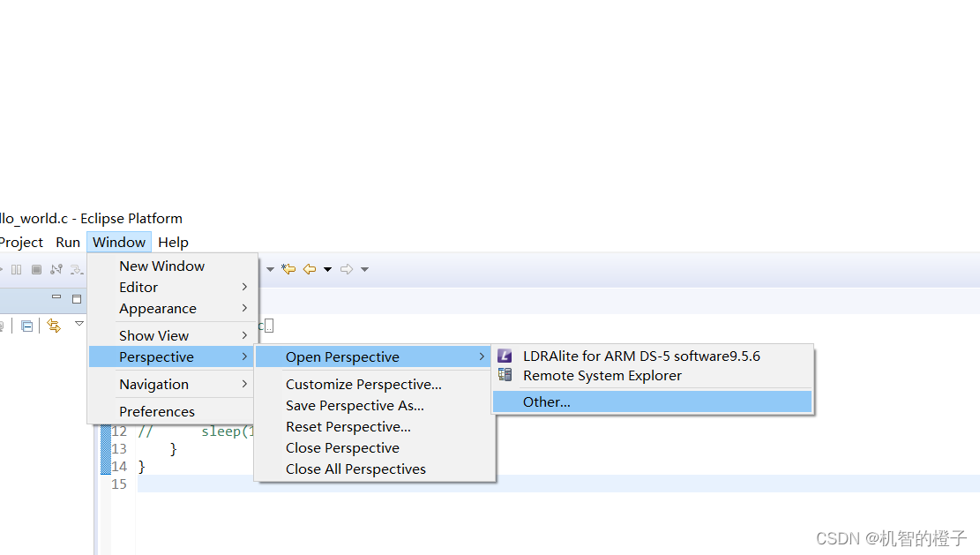Click the grey Forward navigation arrow
This screenshot has height=555, width=980.
click(347, 269)
